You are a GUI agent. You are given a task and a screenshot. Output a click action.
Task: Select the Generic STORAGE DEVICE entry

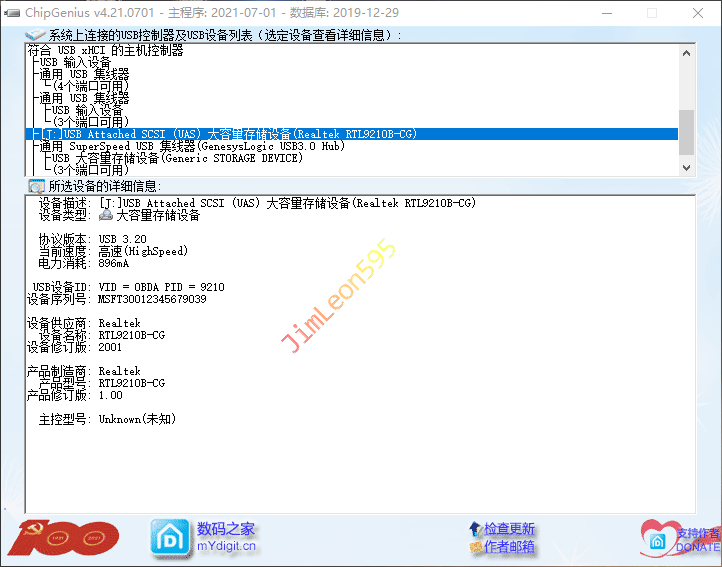point(177,158)
